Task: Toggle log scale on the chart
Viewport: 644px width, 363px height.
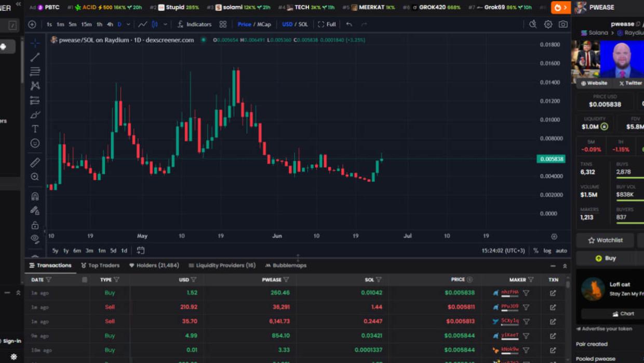Action: coord(547,251)
